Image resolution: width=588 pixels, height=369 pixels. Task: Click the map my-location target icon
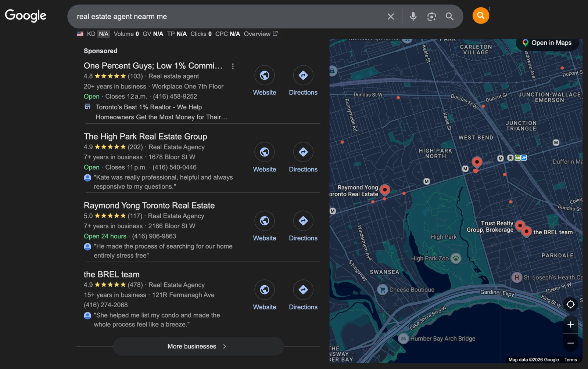click(570, 304)
